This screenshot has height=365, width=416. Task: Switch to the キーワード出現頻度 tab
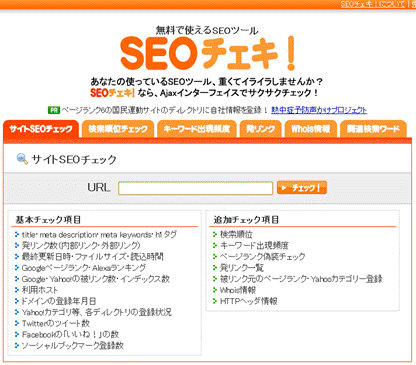tap(197, 129)
